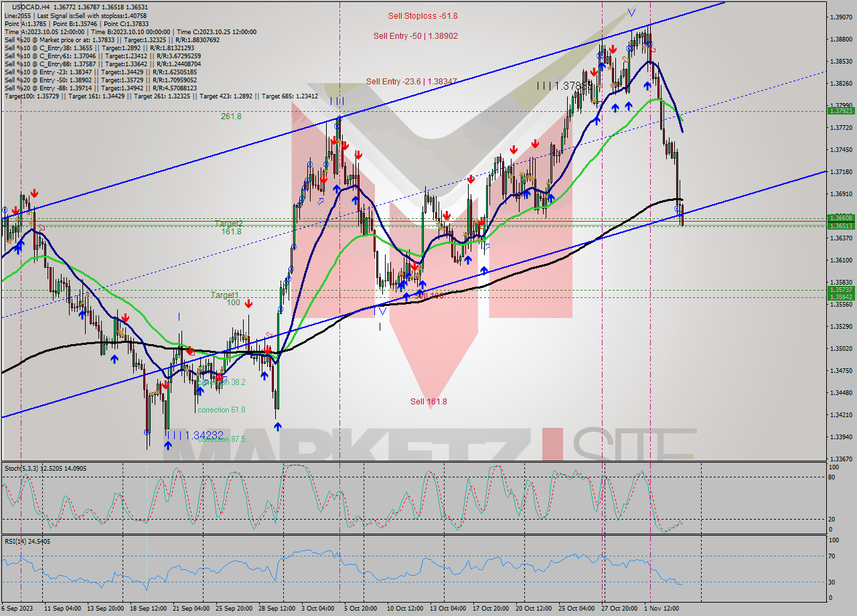857x616 pixels.
Task: Click the USDCAD,H4 symbol title
Action: click(x=31, y=7)
